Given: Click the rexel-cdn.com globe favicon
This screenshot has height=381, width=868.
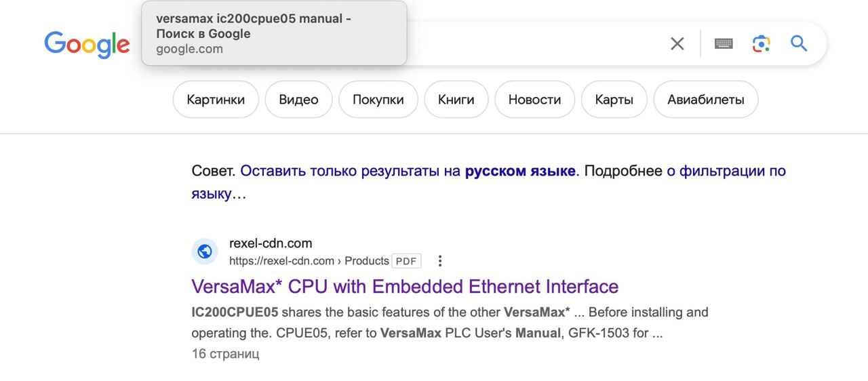Looking at the screenshot, I should 205,252.
